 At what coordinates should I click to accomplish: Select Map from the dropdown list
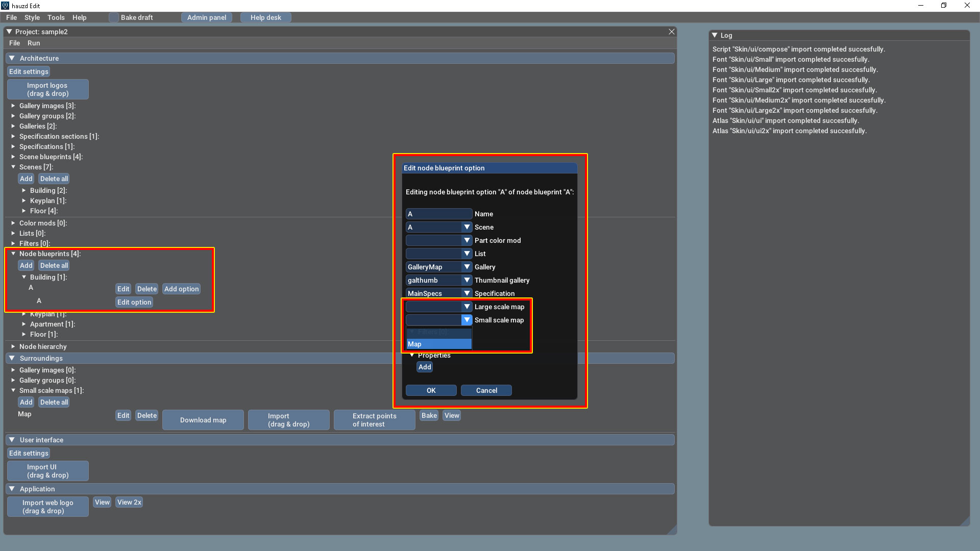point(438,344)
